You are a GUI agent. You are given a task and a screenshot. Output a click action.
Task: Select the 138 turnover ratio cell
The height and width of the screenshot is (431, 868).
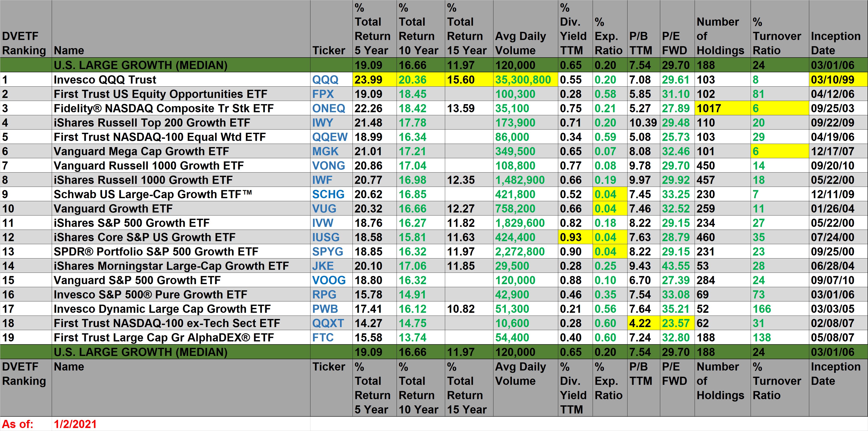tap(780, 338)
